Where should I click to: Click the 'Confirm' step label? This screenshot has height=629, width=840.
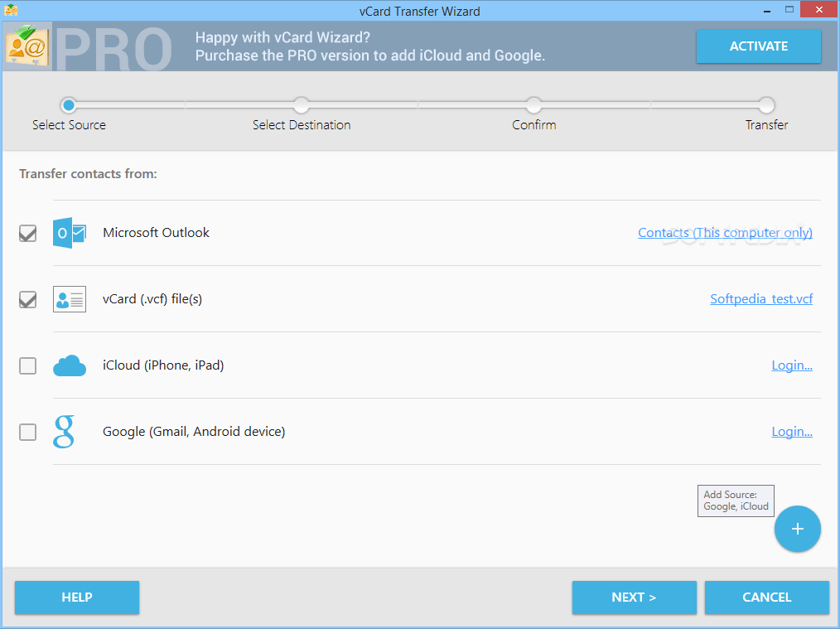534,125
